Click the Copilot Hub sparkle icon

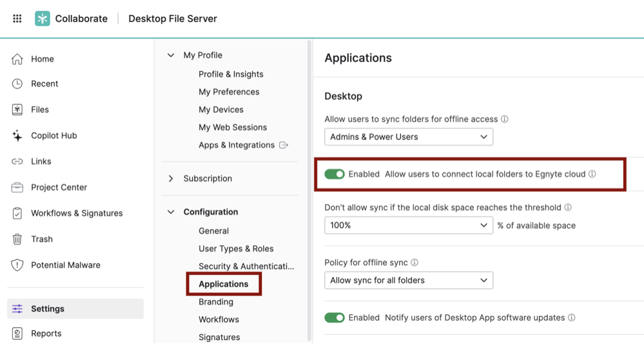(x=17, y=136)
